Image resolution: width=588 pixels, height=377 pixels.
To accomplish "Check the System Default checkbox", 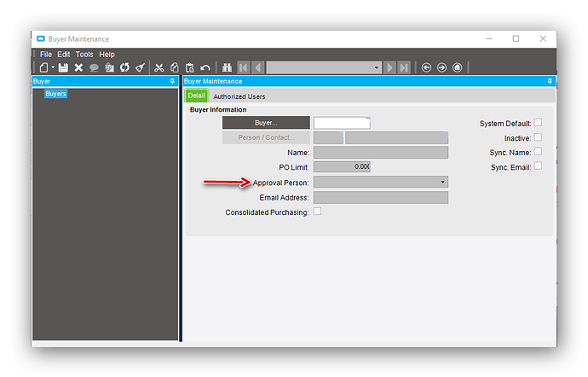I will [538, 123].
